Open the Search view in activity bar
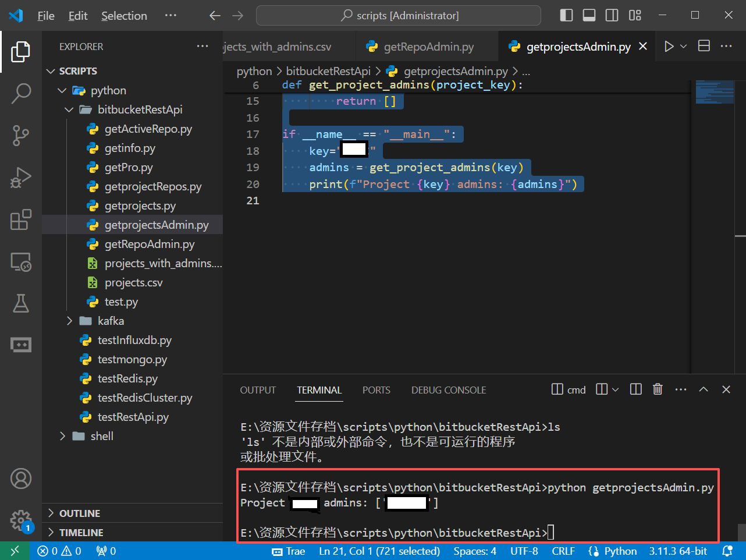Screen dimensions: 746x560 21,93
